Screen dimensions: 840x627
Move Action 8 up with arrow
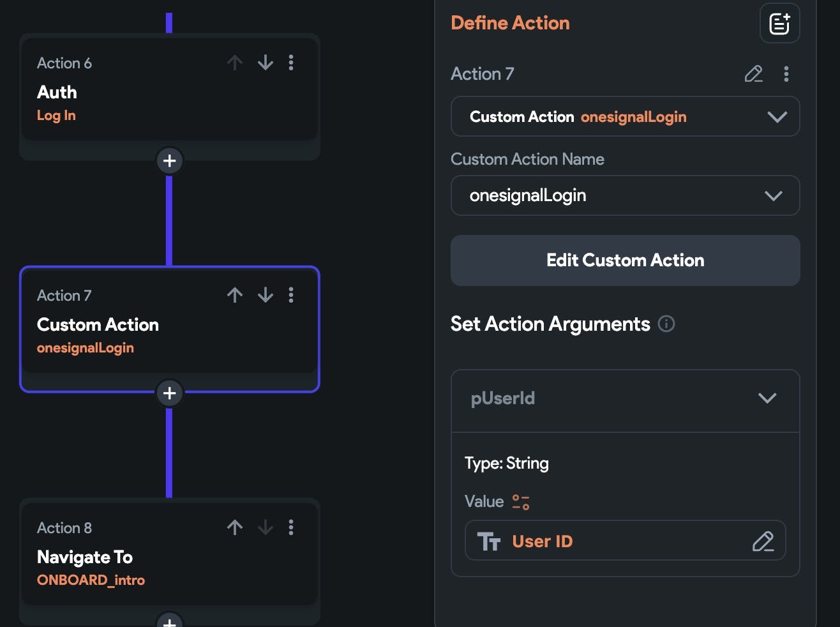click(235, 527)
